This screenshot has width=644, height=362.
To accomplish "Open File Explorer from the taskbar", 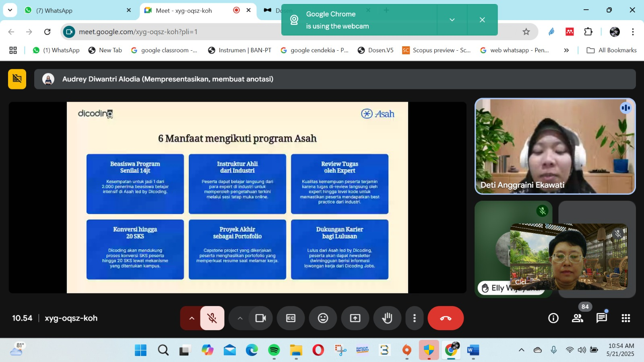I will 296,350.
